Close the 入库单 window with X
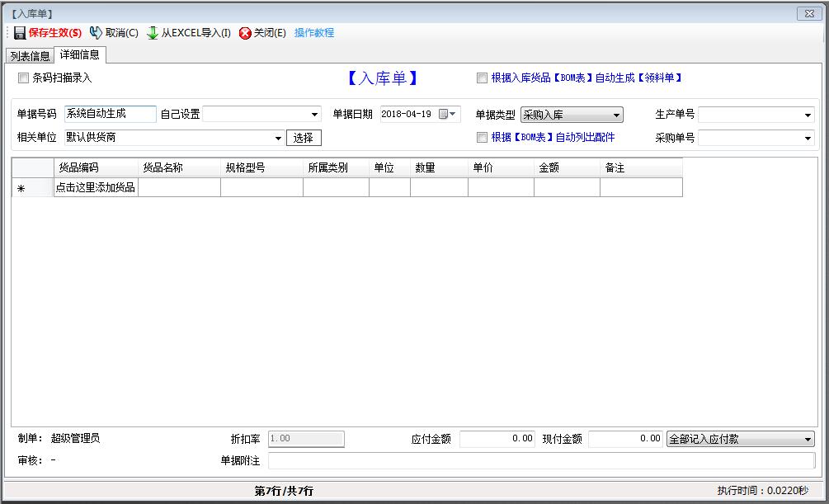829x504 pixels. [807, 13]
